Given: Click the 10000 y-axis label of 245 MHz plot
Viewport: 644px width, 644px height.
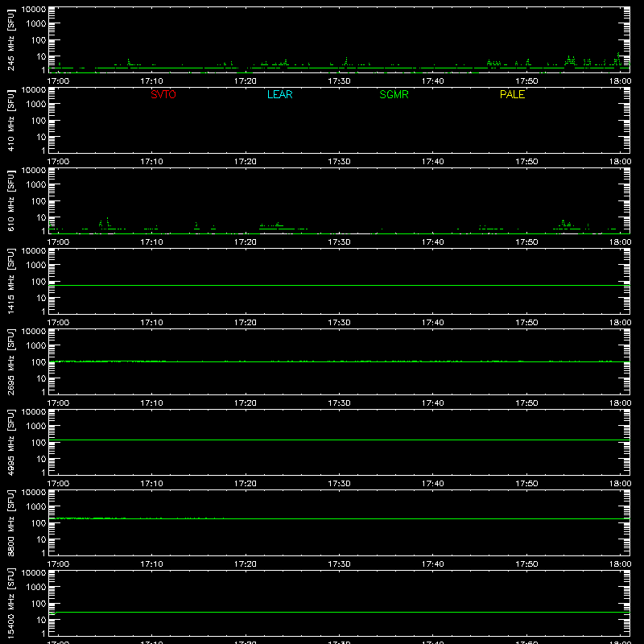Looking at the screenshot, I should pyautogui.click(x=34, y=10).
